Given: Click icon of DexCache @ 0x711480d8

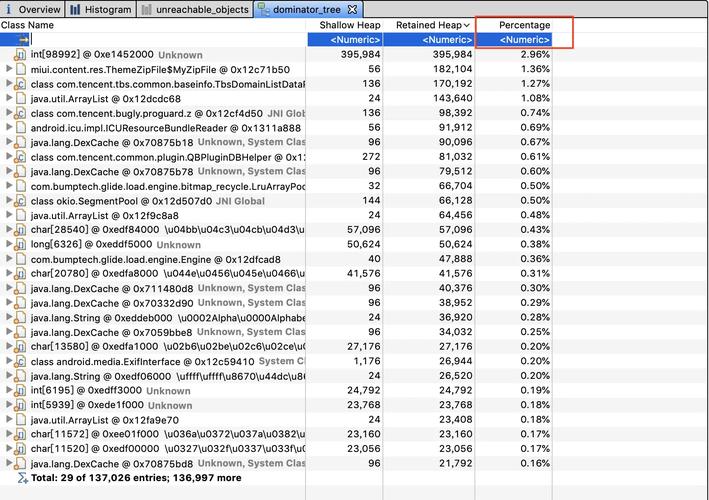Looking at the screenshot, I should click(20, 288).
